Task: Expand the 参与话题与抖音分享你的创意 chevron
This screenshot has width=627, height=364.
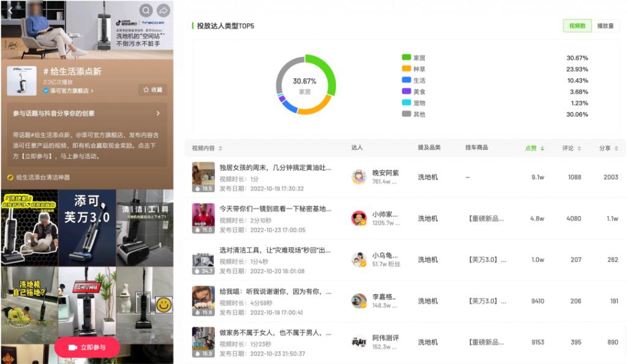Action: click(159, 113)
